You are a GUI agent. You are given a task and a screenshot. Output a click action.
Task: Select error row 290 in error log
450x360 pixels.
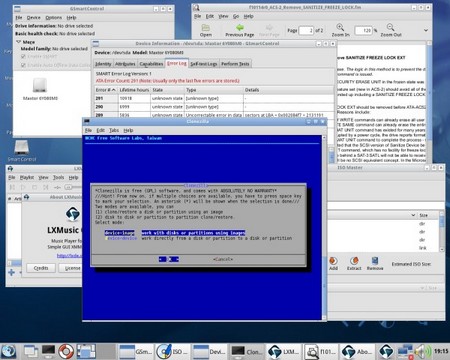(x=214, y=107)
